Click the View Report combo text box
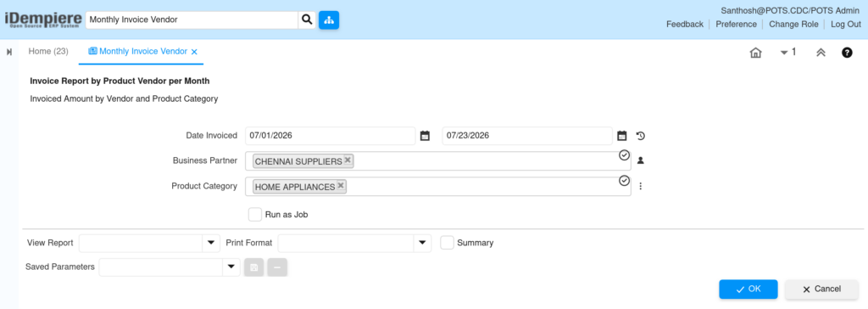 coord(142,243)
